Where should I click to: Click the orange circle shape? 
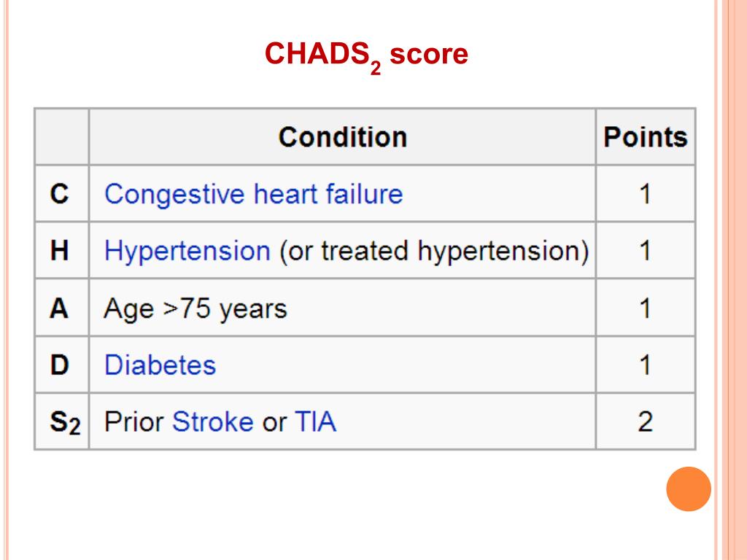pos(689,489)
